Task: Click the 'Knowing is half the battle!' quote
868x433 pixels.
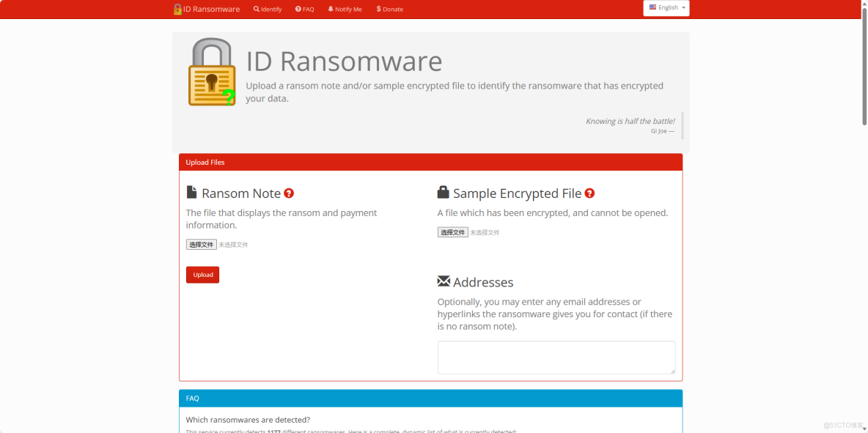Action: 630,121
